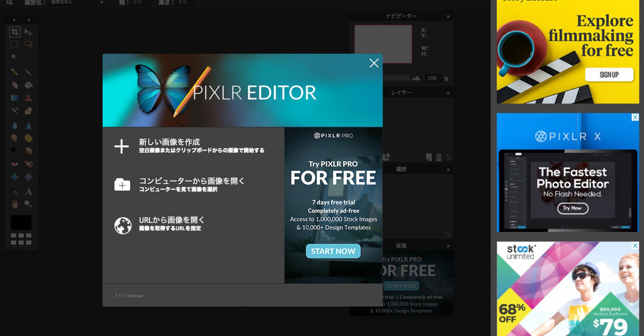644x336 pixels.
Task: Activate the Zoom magnifier tool
Action: click(28, 204)
